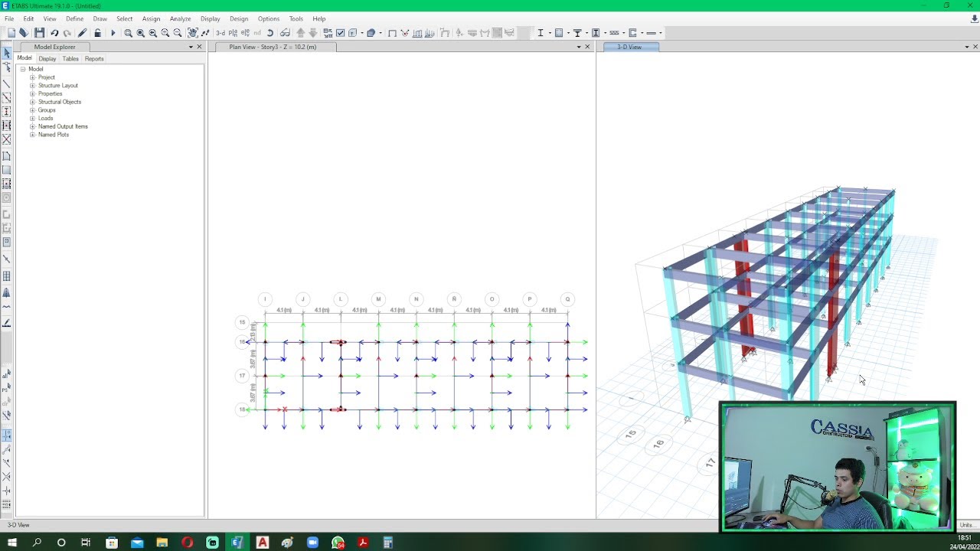The image size is (980, 551).
Task: Undo the last action in the toolbar
Action: (x=54, y=33)
